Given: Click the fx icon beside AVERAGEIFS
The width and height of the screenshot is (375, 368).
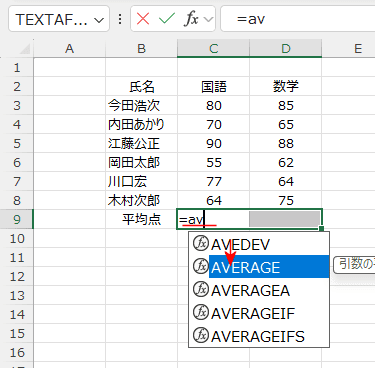Looking at the screenshot, I should 201,335.
